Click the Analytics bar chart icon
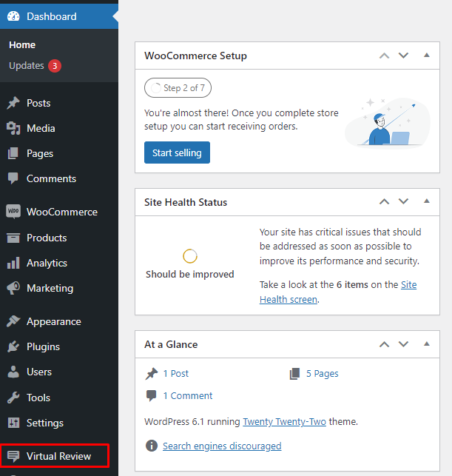This screenshot has height=476, width=452. tap(13, 263)
